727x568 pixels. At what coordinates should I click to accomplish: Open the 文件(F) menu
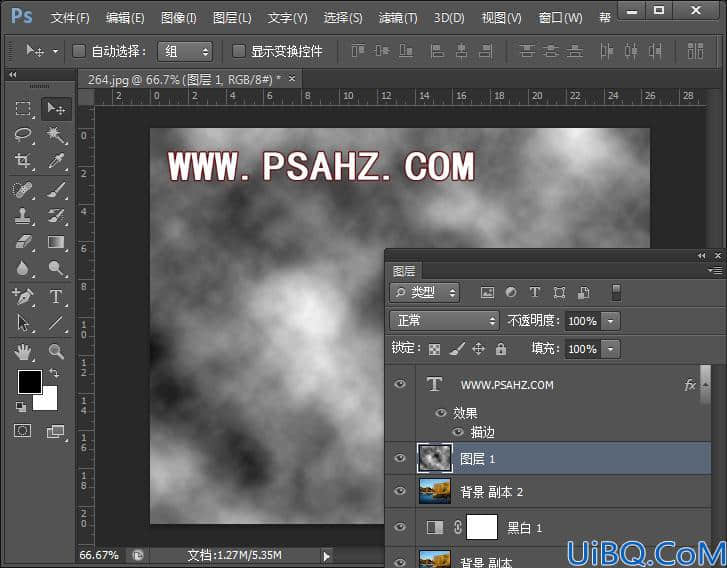70,18
